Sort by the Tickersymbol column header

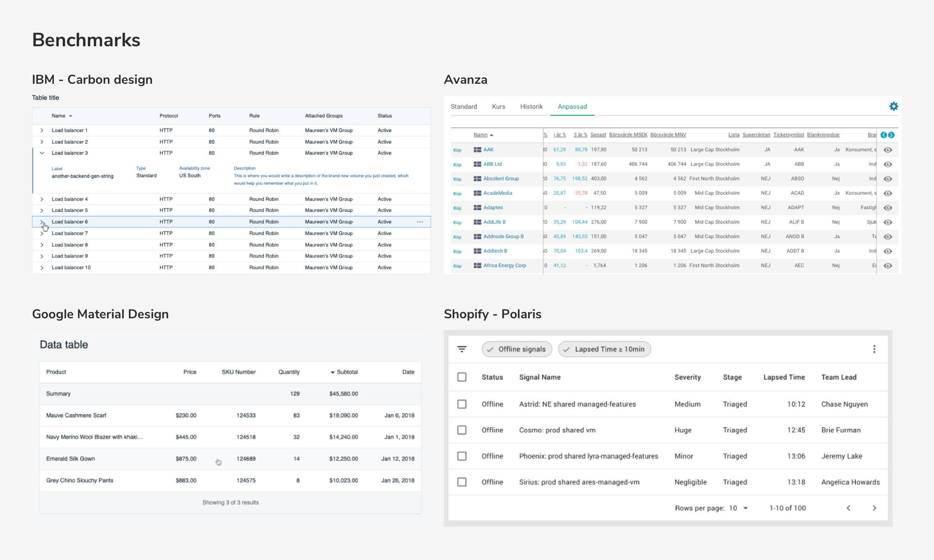coord(789,135)
